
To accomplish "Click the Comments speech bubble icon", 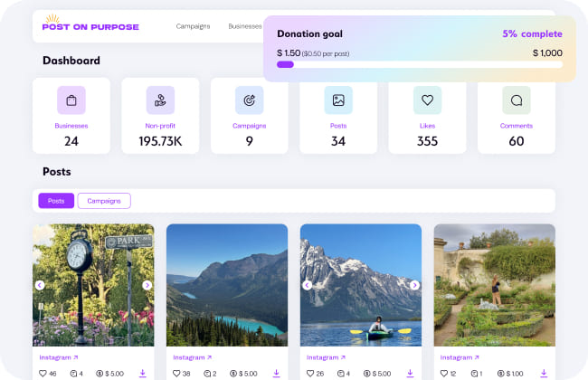I will click(517, 100).
